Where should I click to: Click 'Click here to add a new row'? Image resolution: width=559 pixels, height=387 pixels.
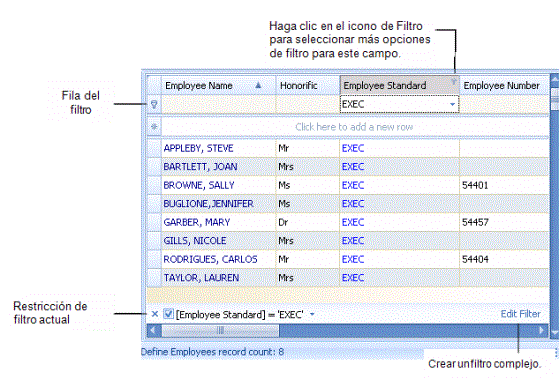tap(354, 127)
